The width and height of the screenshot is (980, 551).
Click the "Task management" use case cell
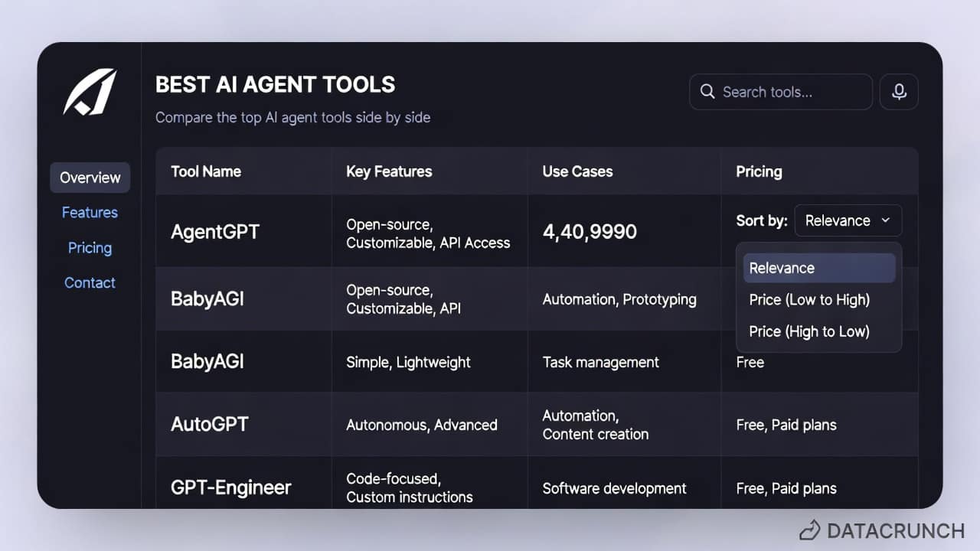click(600, 362)
